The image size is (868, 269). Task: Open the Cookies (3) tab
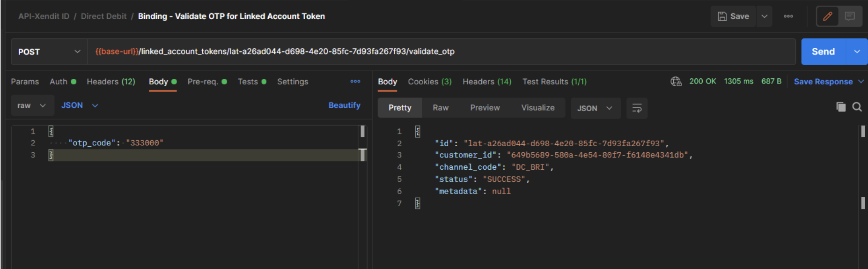pyautogui.click(x=430, y=82)
